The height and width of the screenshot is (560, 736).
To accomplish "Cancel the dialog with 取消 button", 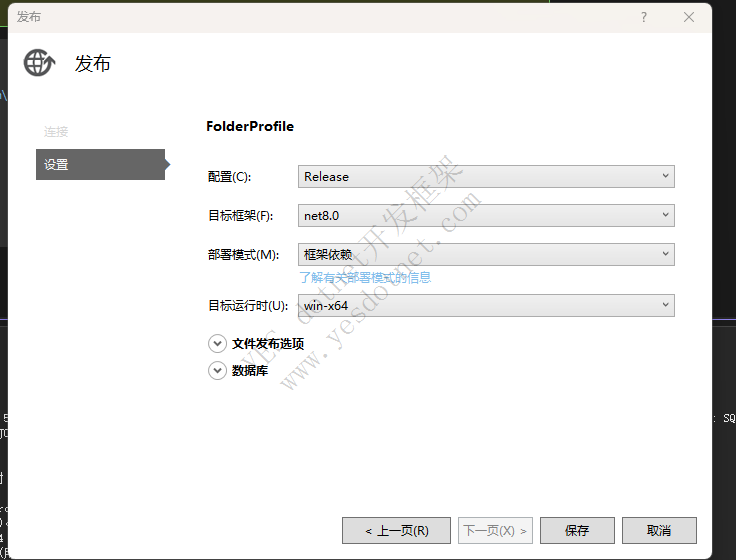I will (x=659, y=530).
